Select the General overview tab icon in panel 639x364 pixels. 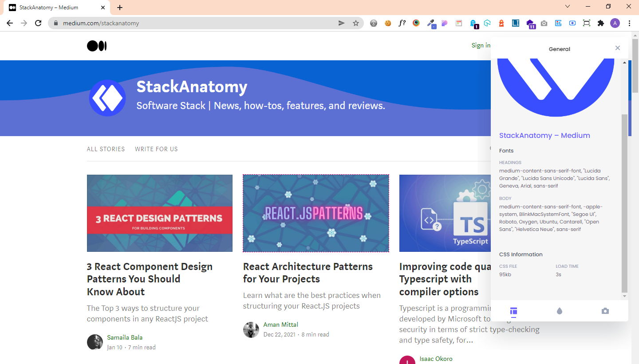pos(514,312)
